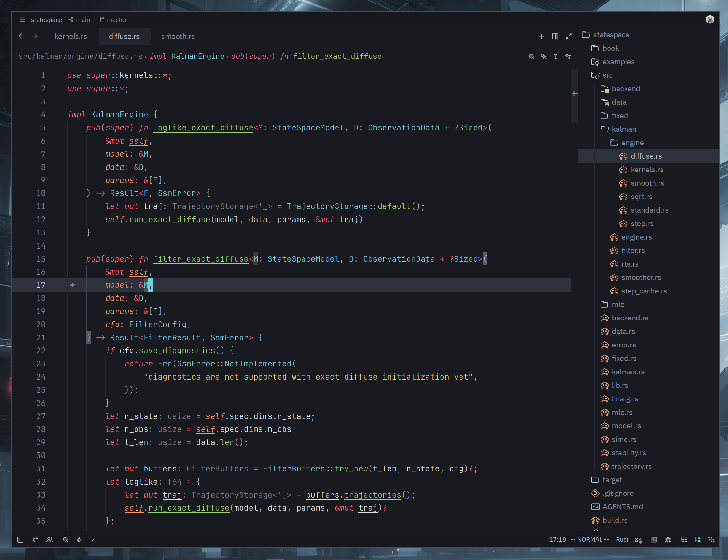The image size is (728, 560).
Task: Click the master branch button
Action: 113,20
